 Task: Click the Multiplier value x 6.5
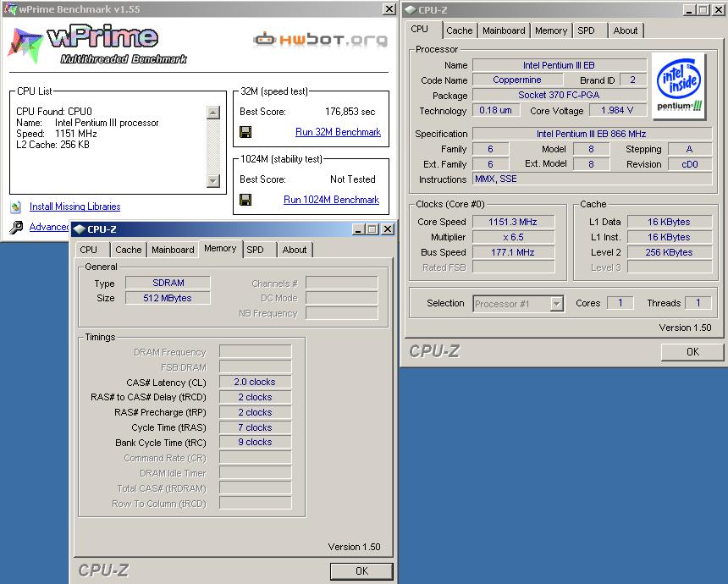point(513,237)
